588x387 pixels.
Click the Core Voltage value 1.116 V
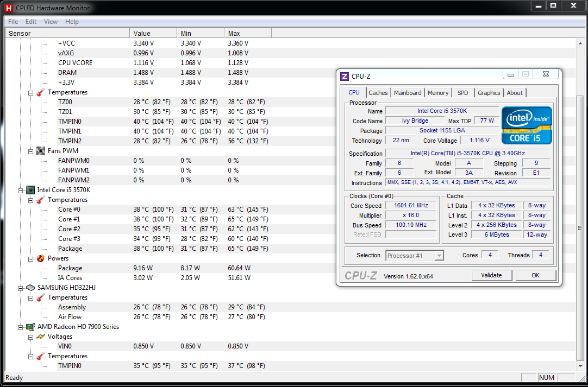pos(480,140)
